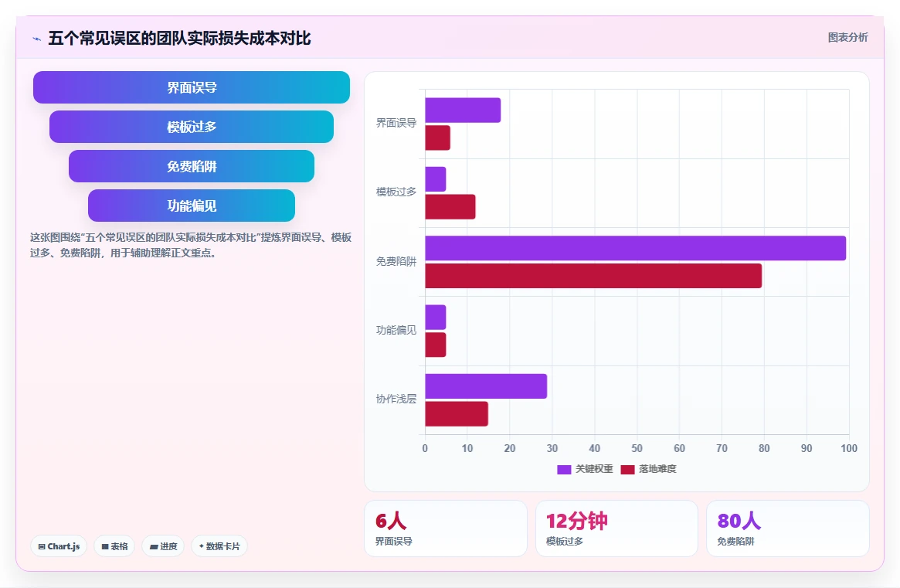
Task: Click the purple 免费陷阱 bar in chart
Action: point(635,248)
